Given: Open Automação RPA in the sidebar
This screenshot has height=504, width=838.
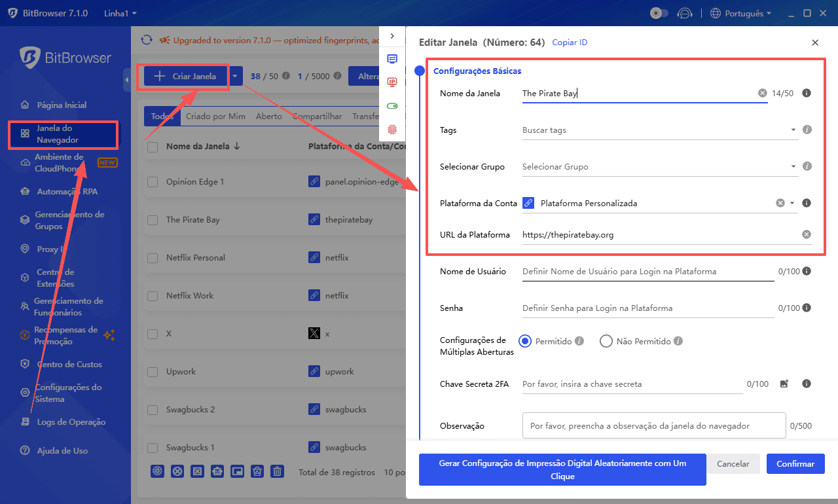Looking at the screenshot, I should tap(67, 192).
